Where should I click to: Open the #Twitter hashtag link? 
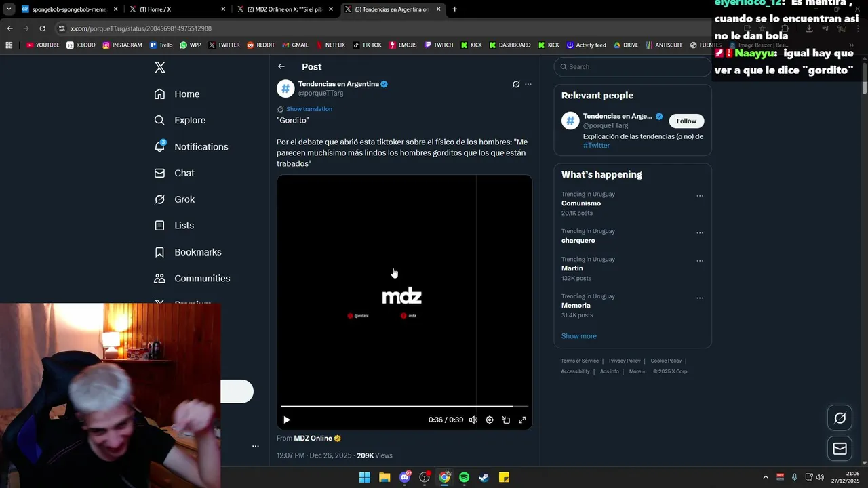tap(596, 146)
